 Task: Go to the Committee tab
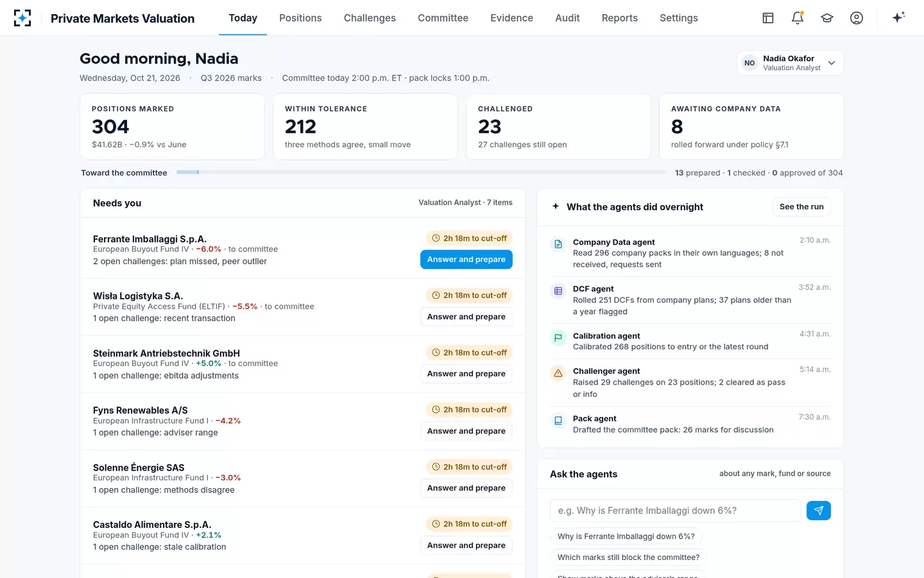coord(443,18)
